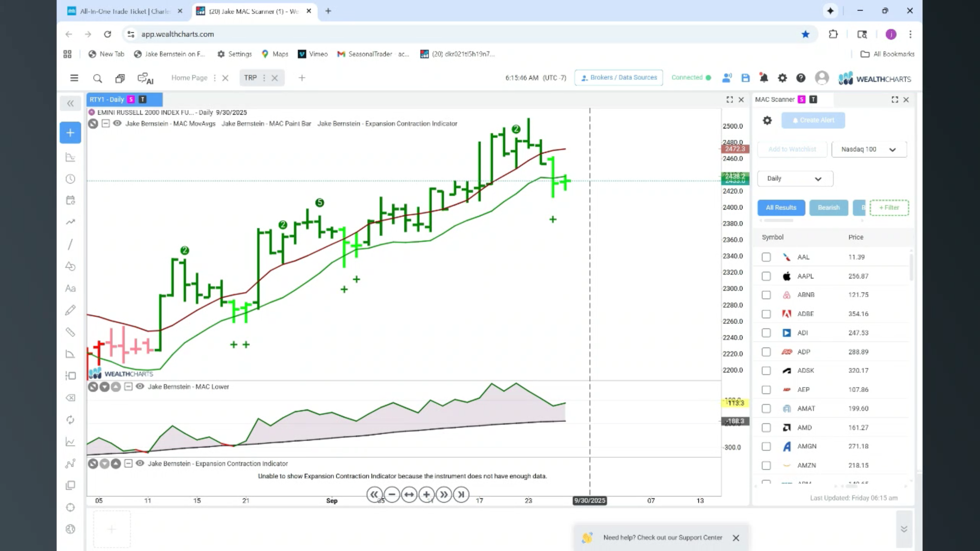The height and width of the screenshot is (551, 980).
Task: Check the AAL row checkbox
Action: point(766,257)
